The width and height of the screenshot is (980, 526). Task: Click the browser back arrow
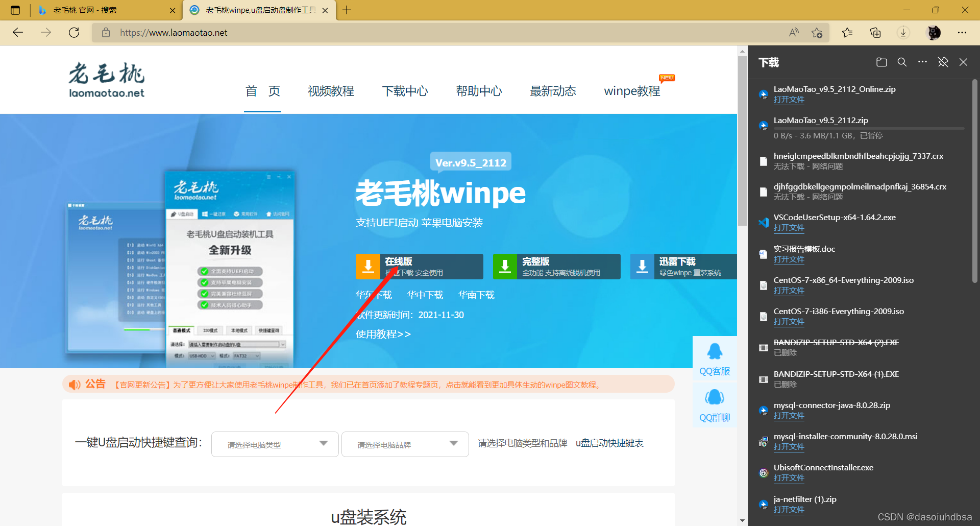pyautogui.click(x=18, y=33)
